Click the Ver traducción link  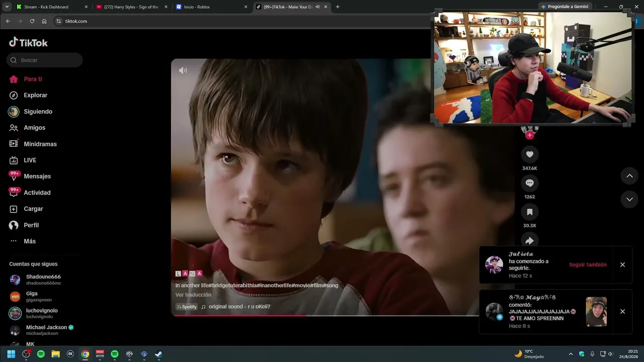click(x=193, y=295)
